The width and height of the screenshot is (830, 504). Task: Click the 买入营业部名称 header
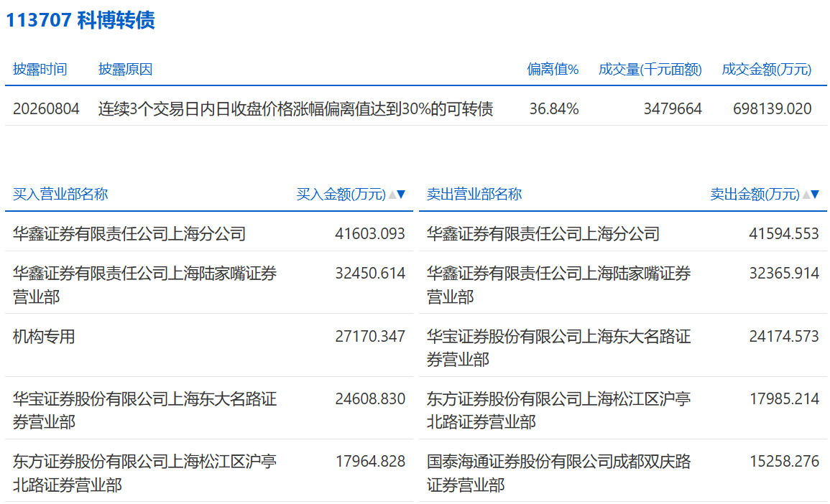(x=60, y=194)
